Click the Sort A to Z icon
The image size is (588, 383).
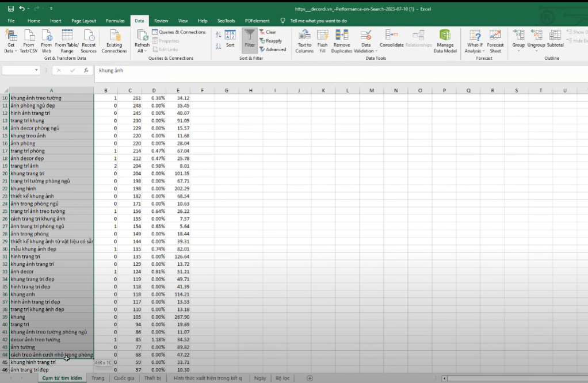click(x=219, y=35)
